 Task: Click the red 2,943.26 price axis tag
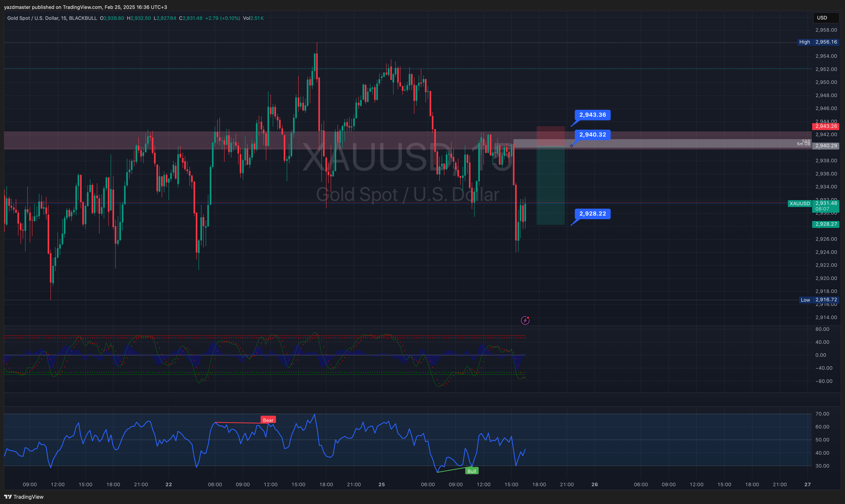click(826, 126)
